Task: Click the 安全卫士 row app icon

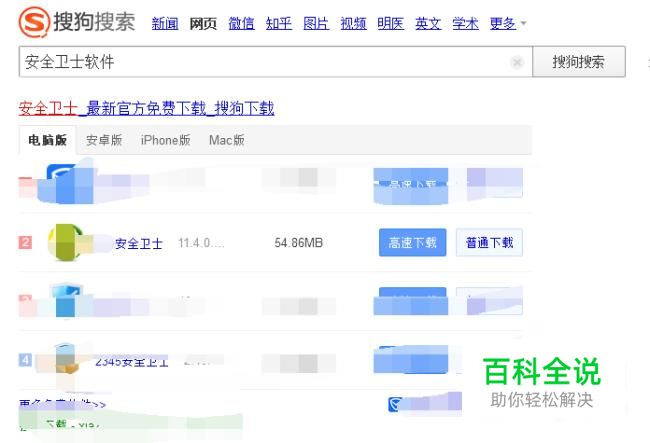Action: point(64,242)
